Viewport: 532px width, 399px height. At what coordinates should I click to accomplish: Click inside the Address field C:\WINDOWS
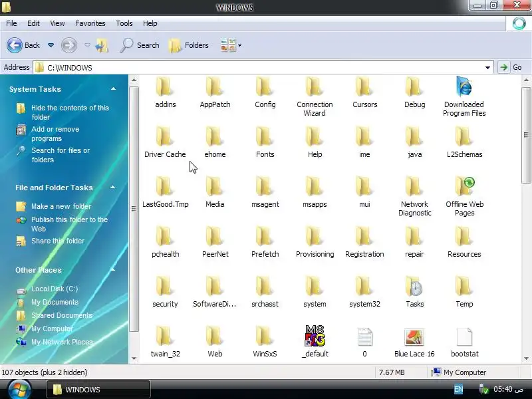pos(263,68)
